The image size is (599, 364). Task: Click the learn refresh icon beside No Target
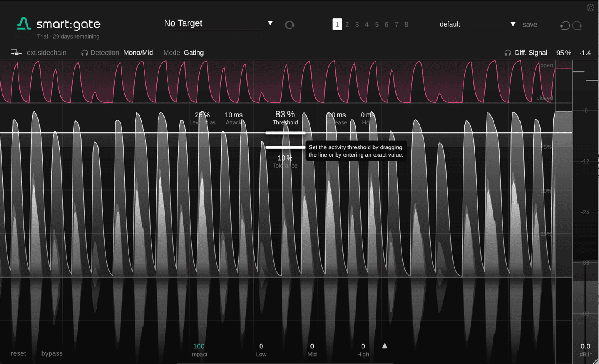tap(290, 25)
